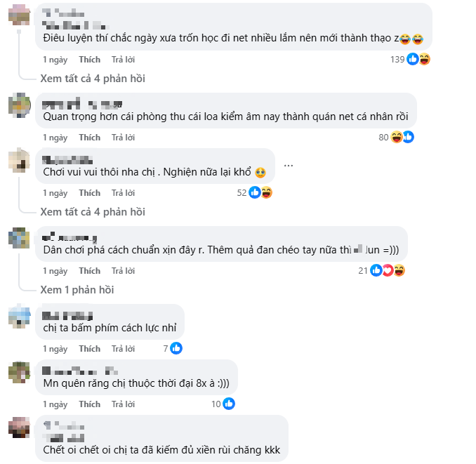View reaction icons next to count 21

(388, 270)
